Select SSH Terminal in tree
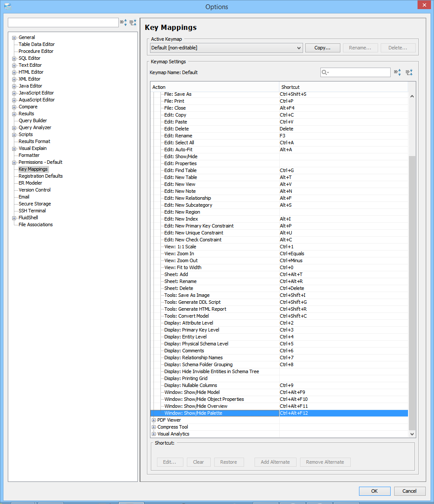This screenshot has width=434, height=504. (32, 211)
